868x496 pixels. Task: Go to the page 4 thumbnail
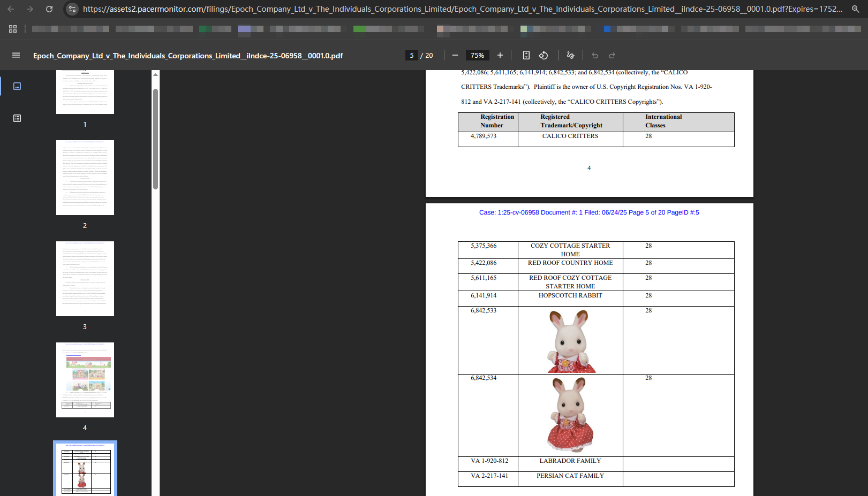tap(85, 380)
